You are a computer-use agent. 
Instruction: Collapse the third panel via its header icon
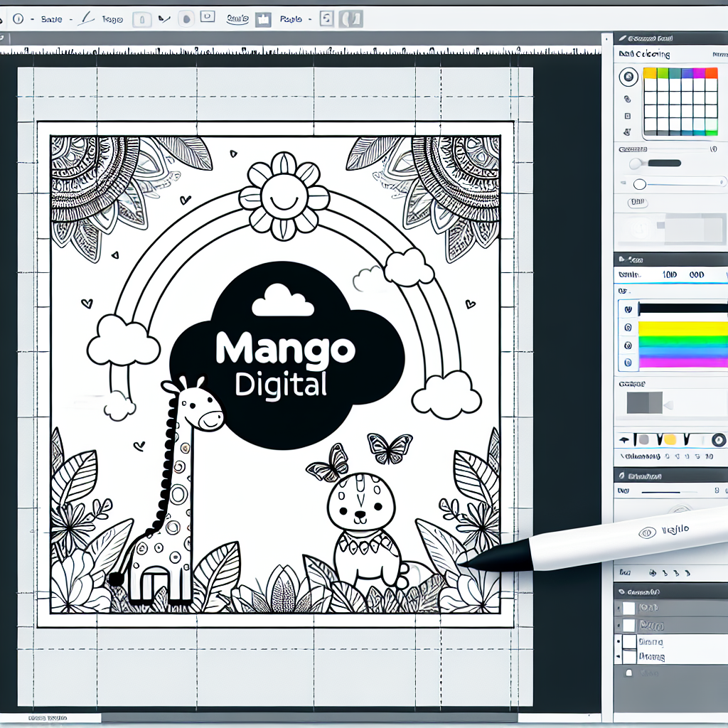pyautogui.click(x=621, y=476)
